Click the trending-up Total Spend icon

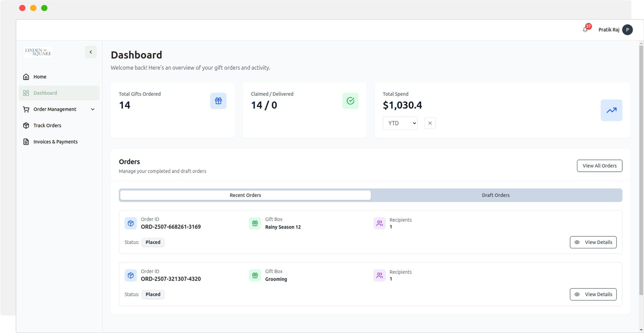(611, 110)
